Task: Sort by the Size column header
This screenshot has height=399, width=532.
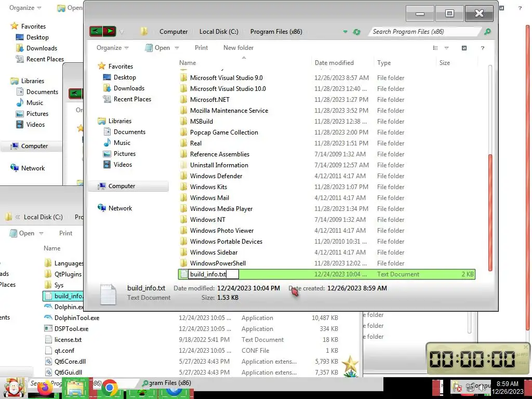Action: (445, 63)
